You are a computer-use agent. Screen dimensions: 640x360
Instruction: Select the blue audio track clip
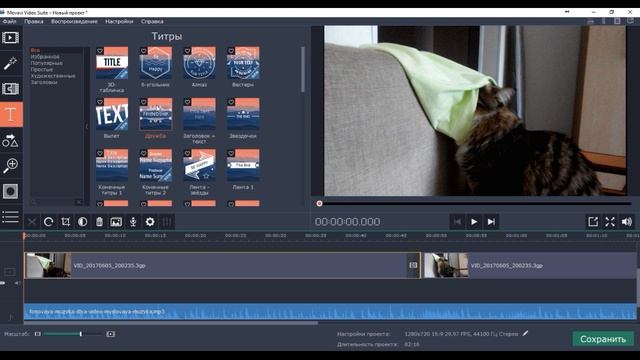(330, 311)
